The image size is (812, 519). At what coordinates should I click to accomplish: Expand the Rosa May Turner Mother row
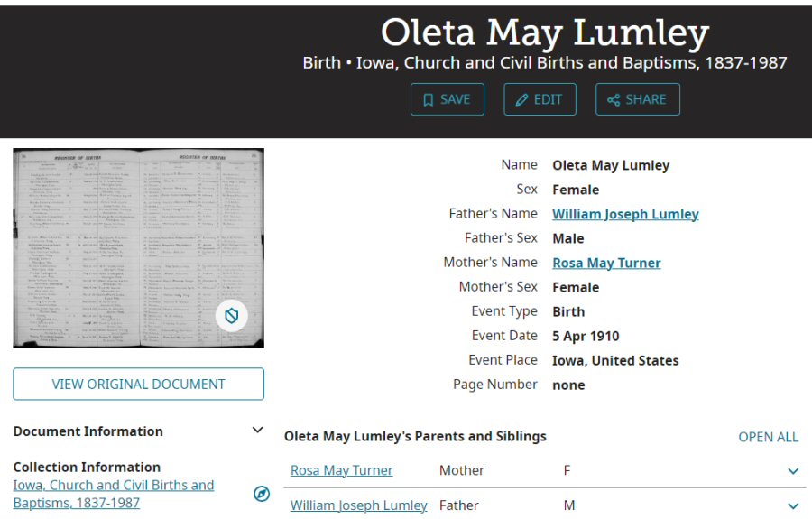click(x=793, y=471)
